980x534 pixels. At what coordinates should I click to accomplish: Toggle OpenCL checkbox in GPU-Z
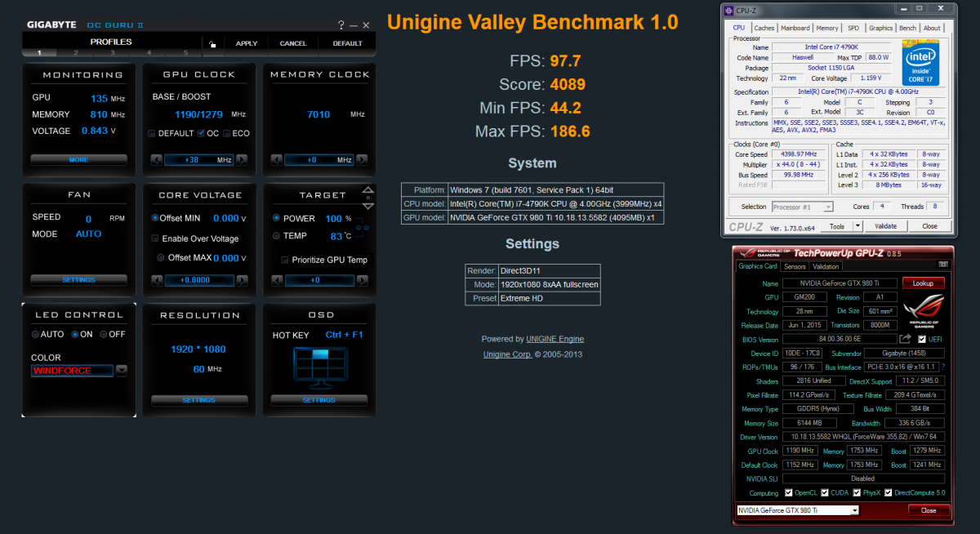pos(788,492)
